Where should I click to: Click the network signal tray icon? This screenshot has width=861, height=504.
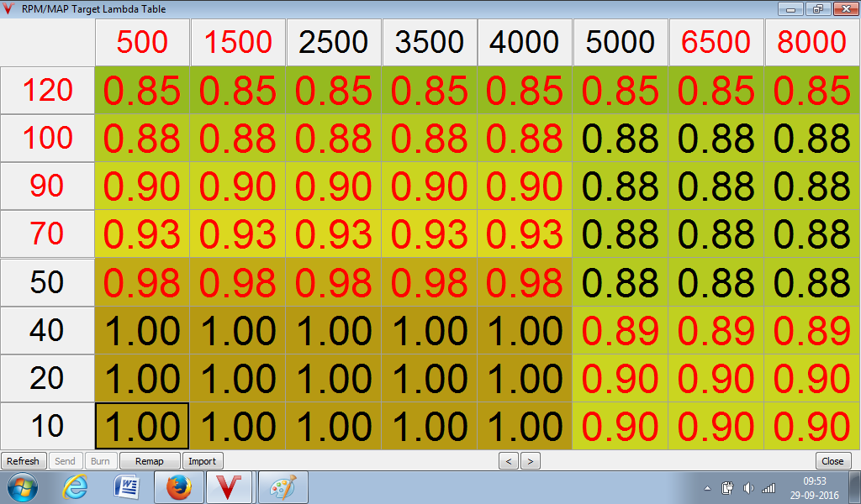(768, 488)
